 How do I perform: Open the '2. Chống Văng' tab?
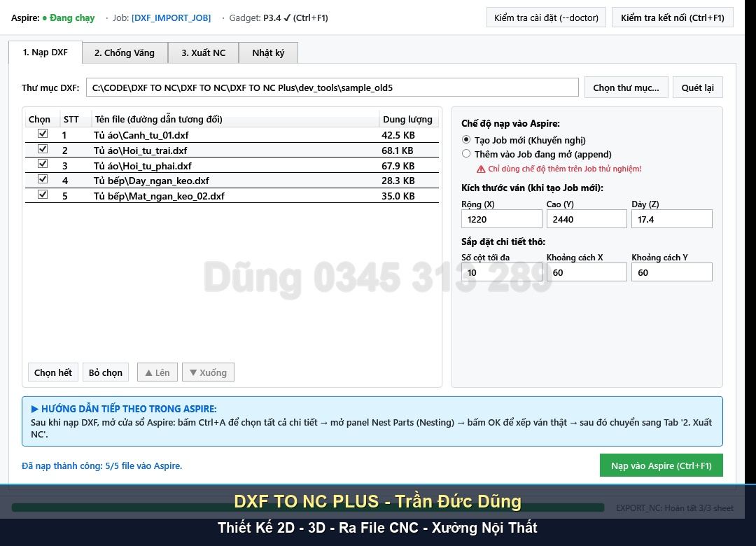point(125,53)
